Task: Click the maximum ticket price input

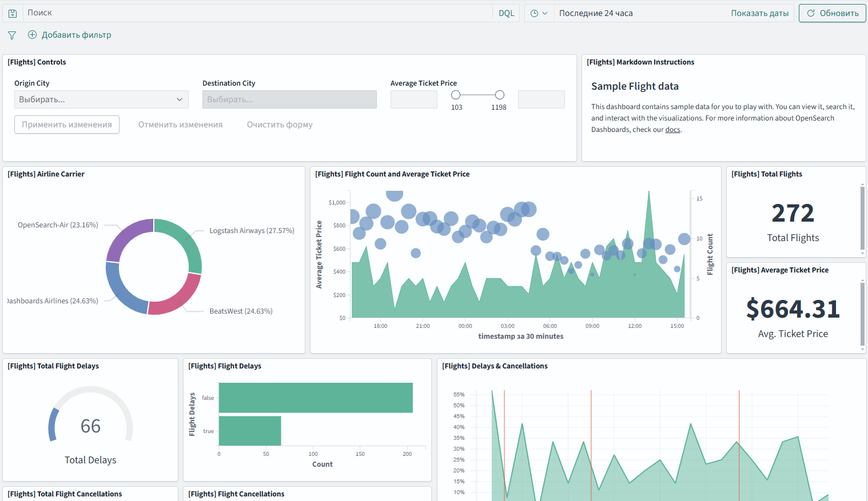Action: [541, 99]
